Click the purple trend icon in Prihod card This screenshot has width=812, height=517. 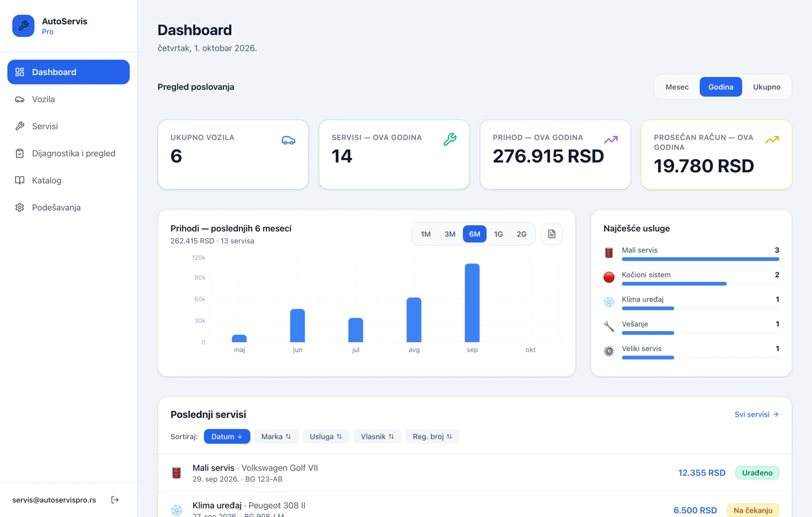(x=611, y=140)
